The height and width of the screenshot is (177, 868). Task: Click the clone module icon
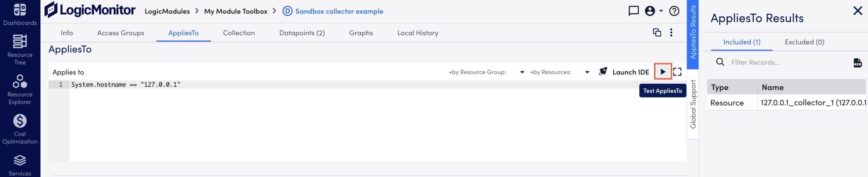click(657, 33)
